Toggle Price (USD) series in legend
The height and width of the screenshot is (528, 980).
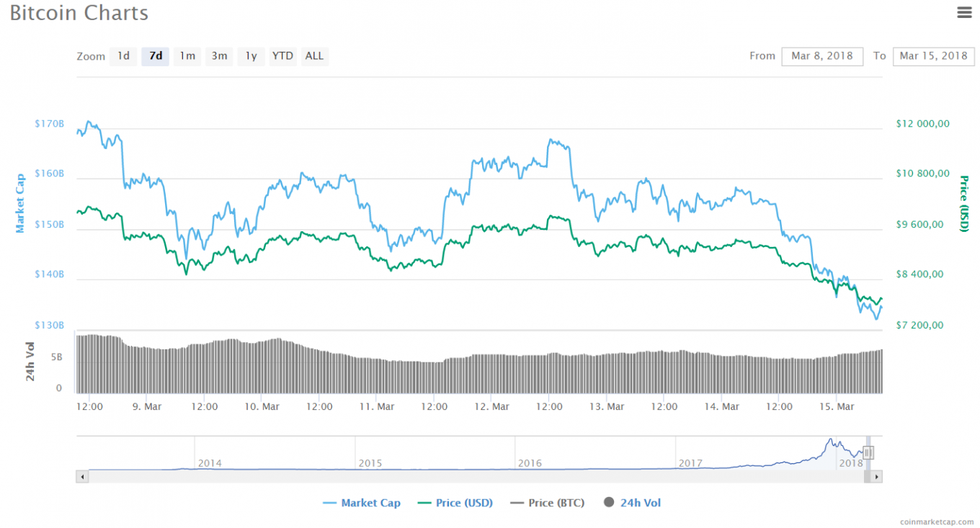[x=455, y=503]
